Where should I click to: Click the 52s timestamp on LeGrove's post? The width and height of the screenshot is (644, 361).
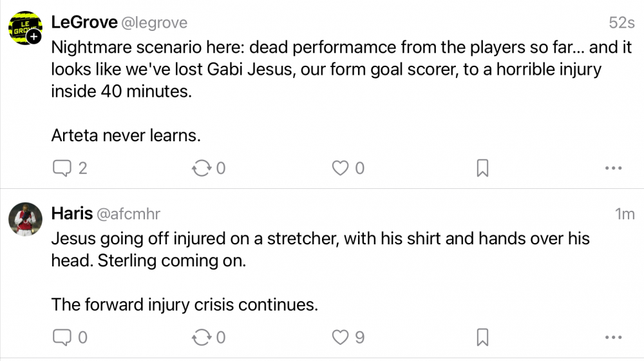pyautogui.click(x=621, y=23)
